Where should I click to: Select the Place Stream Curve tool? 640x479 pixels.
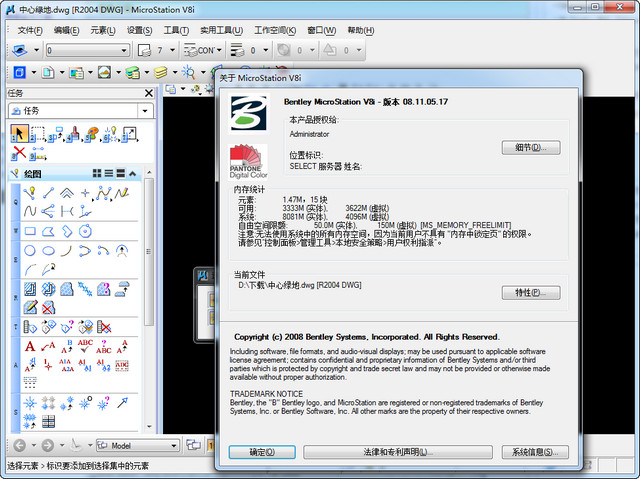(x=30, y=211)
